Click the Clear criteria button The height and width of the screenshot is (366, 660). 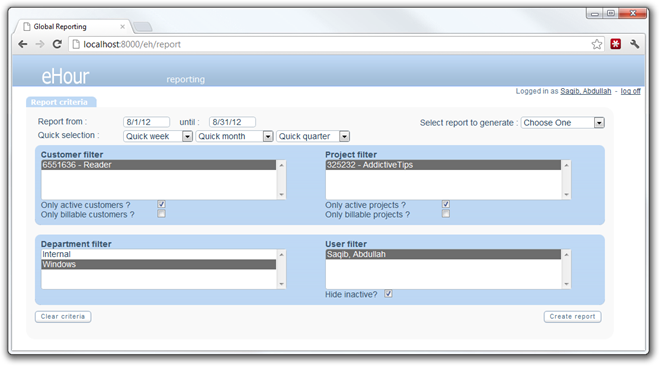[x=63, y=316]
